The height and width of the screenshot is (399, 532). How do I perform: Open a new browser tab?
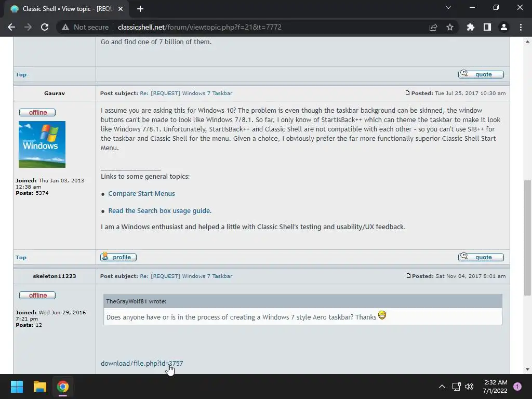point(140,9)
